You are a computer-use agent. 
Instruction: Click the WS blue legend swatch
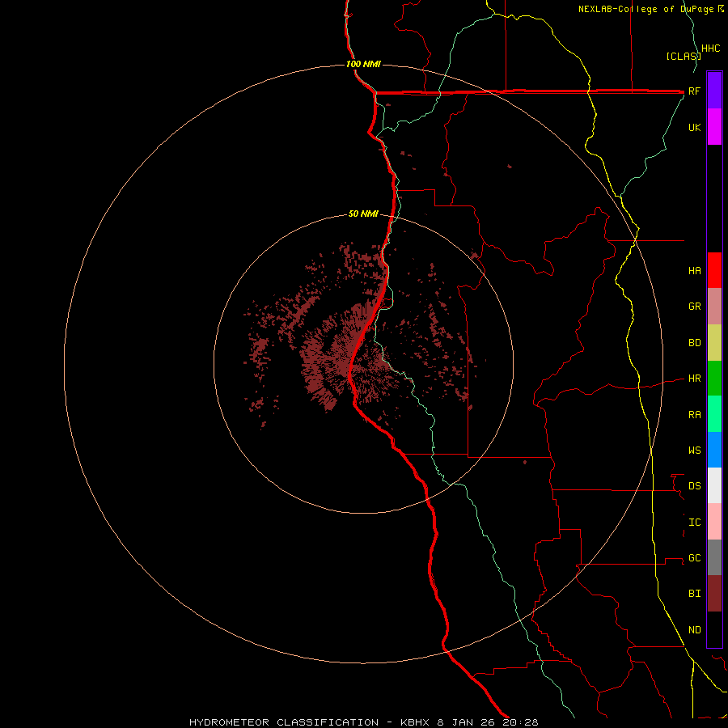(714, 450)
